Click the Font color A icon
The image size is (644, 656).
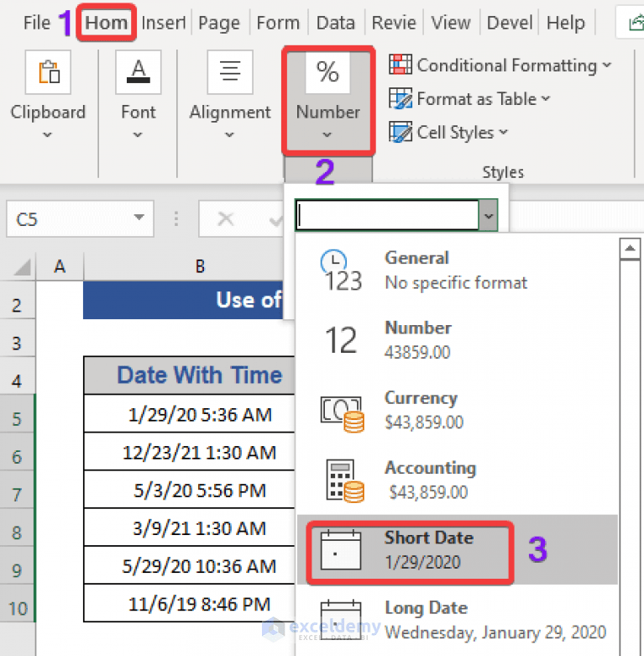point(139,72)
